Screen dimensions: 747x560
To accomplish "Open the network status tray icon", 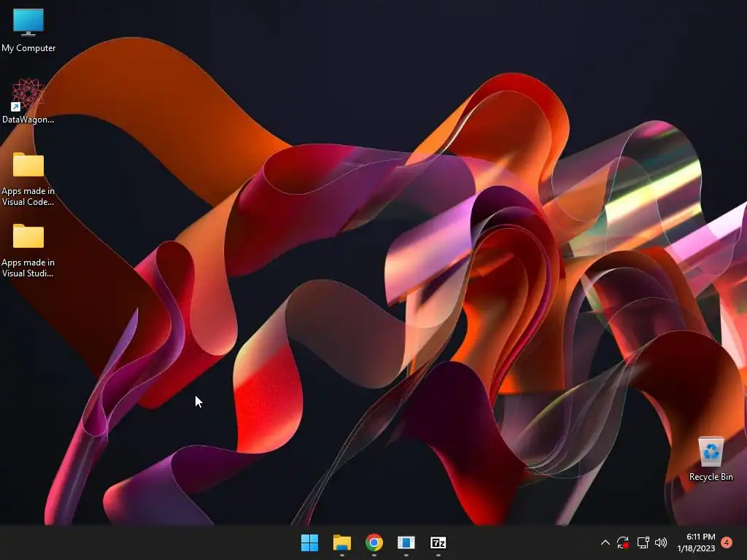I will coord(643,542).
